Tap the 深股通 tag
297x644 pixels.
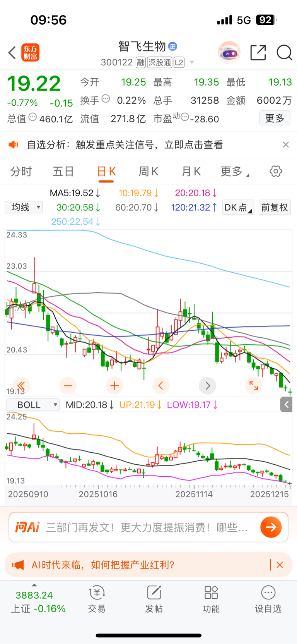(160, 62)
